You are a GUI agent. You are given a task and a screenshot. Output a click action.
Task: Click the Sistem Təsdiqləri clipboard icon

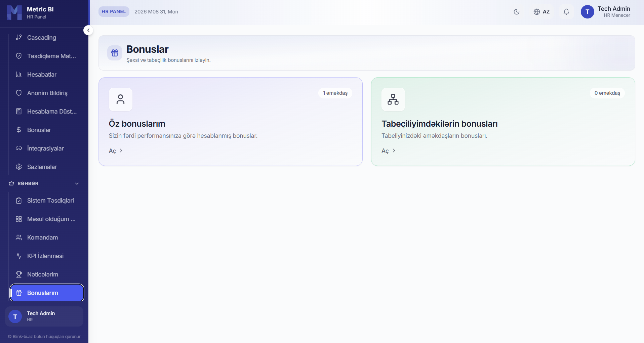[x=19, y=200]
